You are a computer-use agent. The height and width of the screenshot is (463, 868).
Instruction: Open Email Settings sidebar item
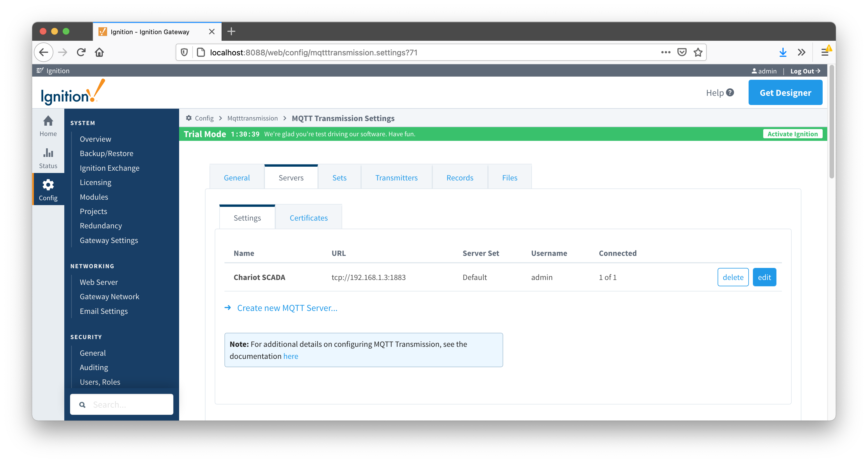click(104, 311)
